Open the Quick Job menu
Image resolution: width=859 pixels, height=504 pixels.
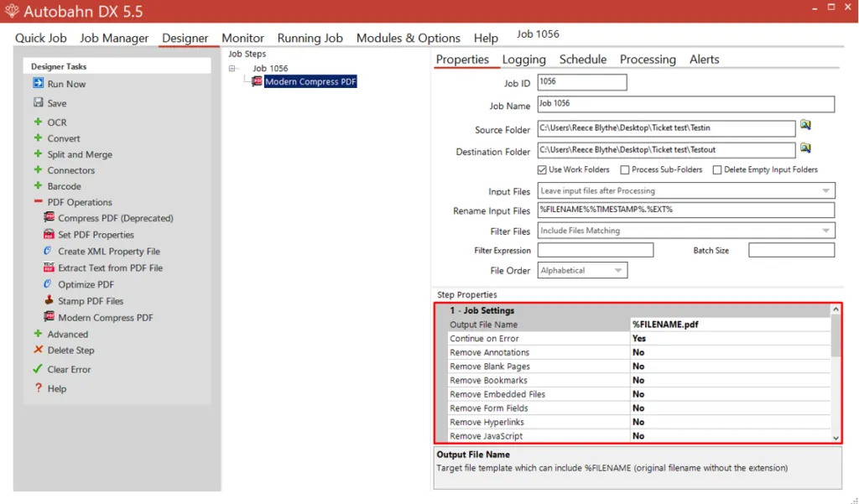tap(41, 38)
